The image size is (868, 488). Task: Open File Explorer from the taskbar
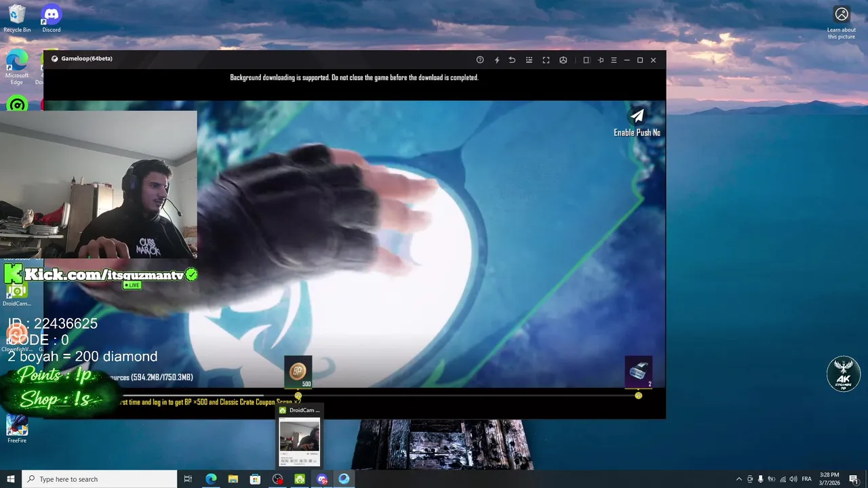(x=233, y=479)
